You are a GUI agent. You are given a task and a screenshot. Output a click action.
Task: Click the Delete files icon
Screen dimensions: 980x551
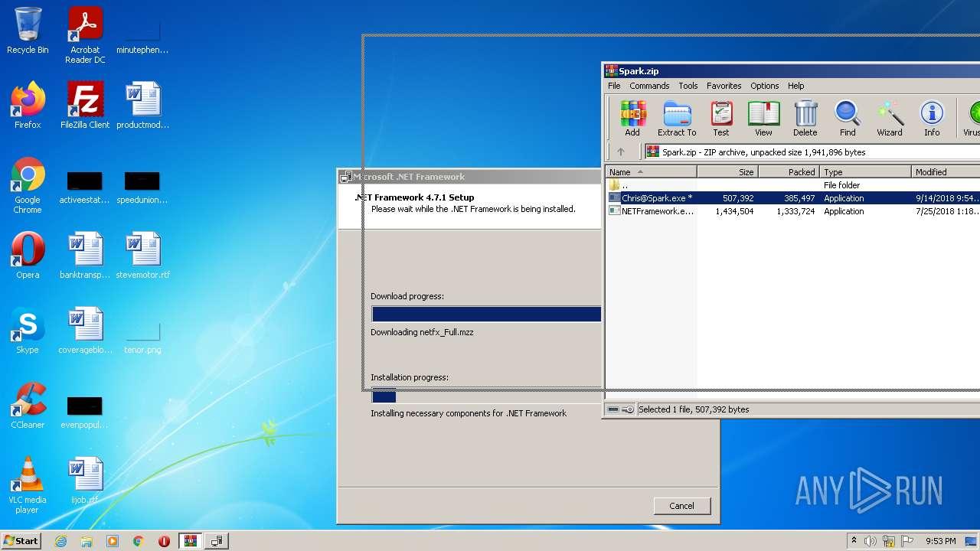(805, 119)
